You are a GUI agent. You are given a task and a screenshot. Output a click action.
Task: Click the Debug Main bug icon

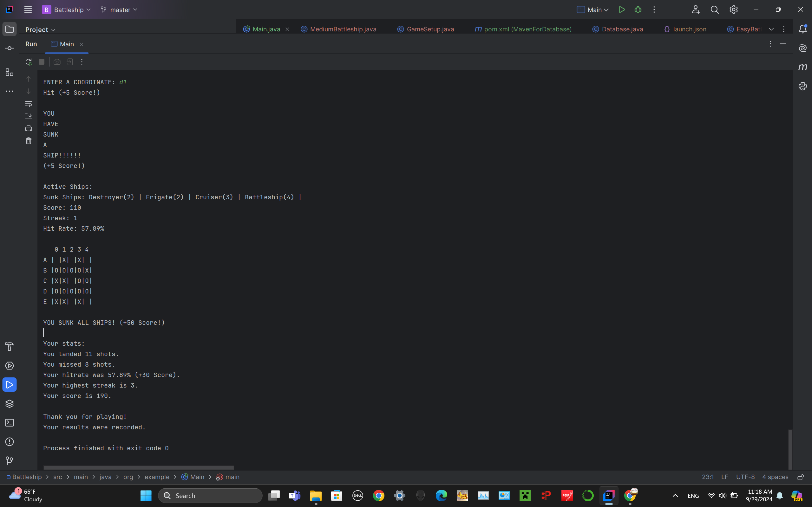[638, 10]
